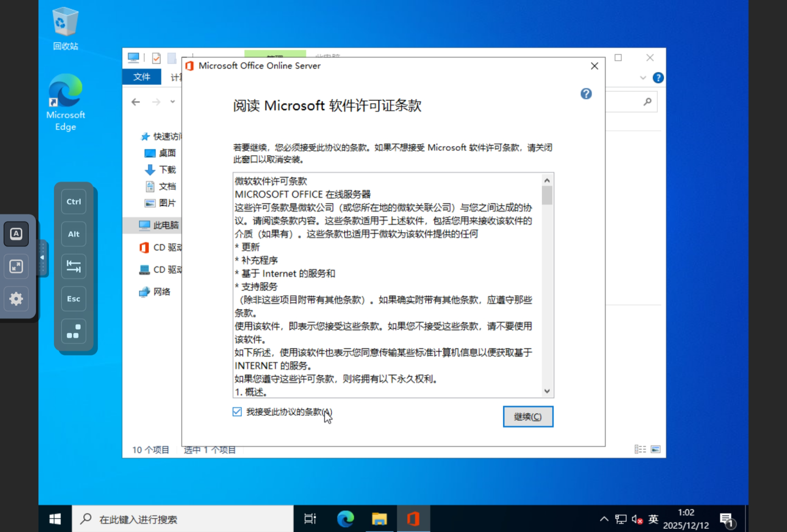Show hidden system tray icons chevron
The width and height of the screenshot is (787, 532).
[x=604, y=519]
